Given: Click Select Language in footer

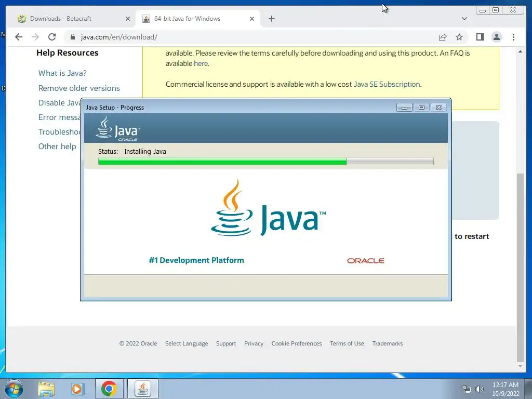Looking at the screenshot, I should coord(187,343).
